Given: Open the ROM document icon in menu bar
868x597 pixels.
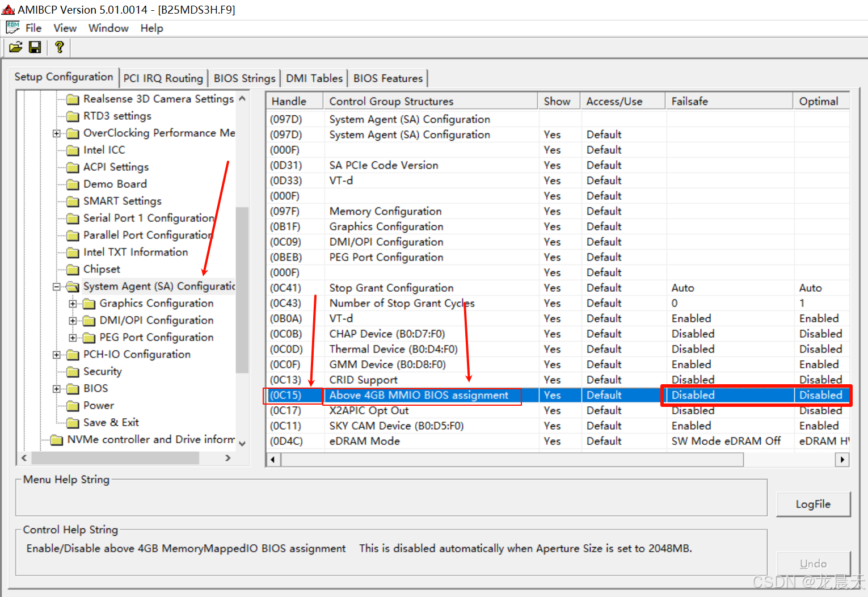Looking at the screenshot, I should [12, 27].
